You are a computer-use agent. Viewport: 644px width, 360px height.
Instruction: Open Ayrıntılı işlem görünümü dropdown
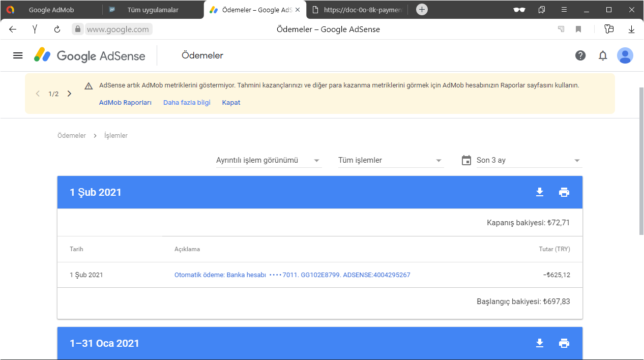(x=269, y=160)
